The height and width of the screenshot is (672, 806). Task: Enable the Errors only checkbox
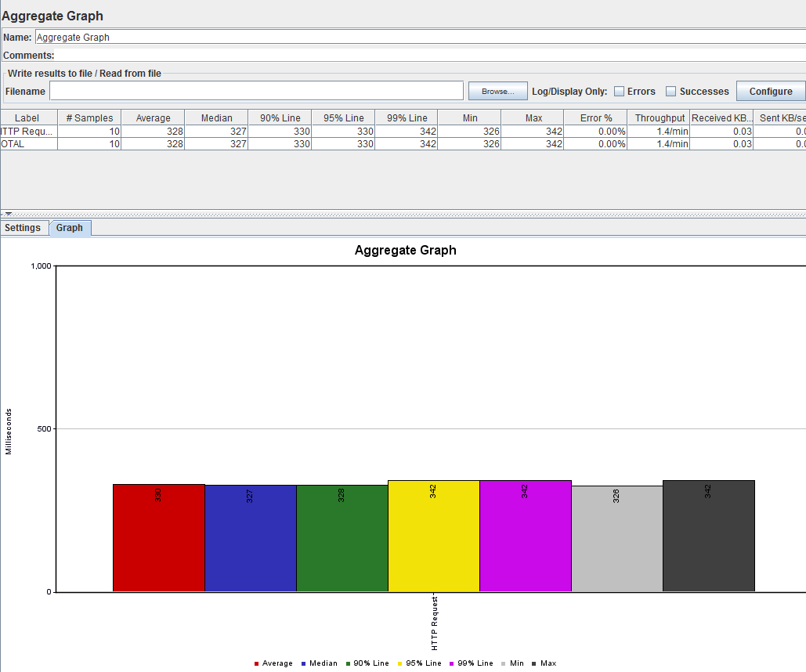(x=619, y=92)
